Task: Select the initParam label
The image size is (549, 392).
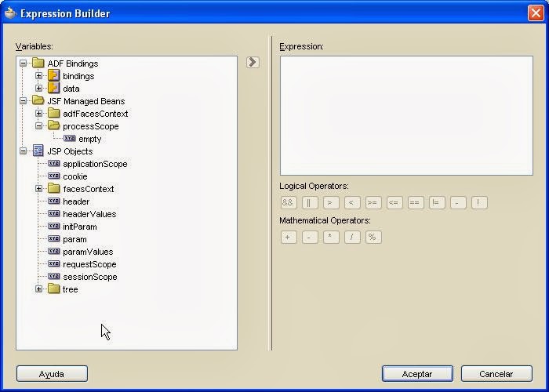Action: [79, 227]
